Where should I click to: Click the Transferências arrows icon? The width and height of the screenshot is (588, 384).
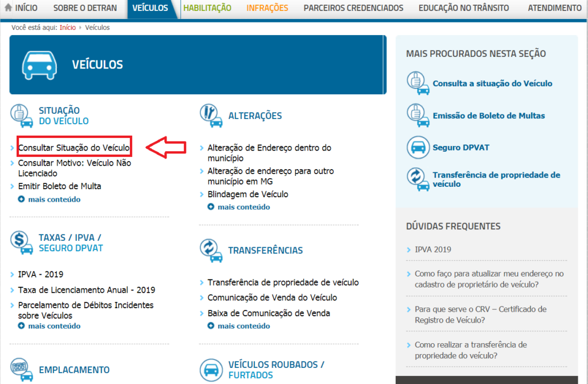(211, 251)
